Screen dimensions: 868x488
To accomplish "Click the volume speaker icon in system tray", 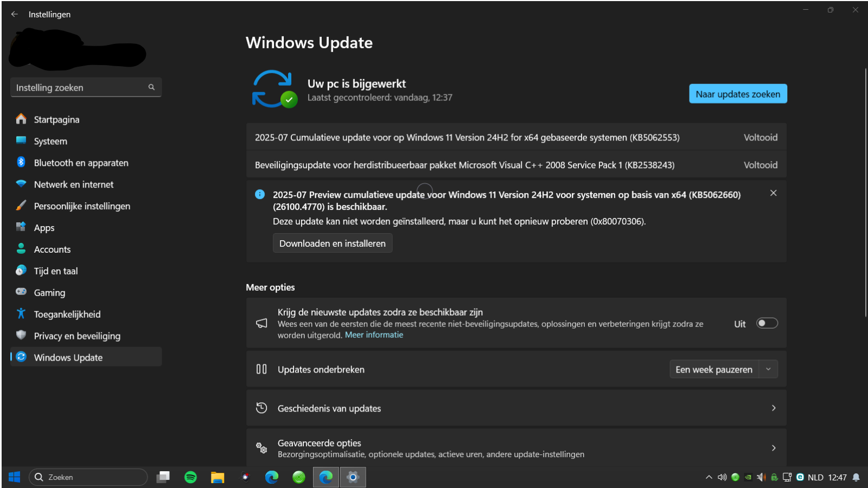I will point(722,477).
